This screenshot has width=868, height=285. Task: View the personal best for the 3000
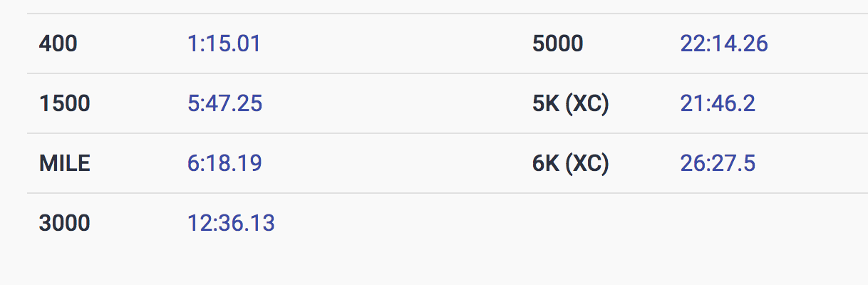point(231,224)
